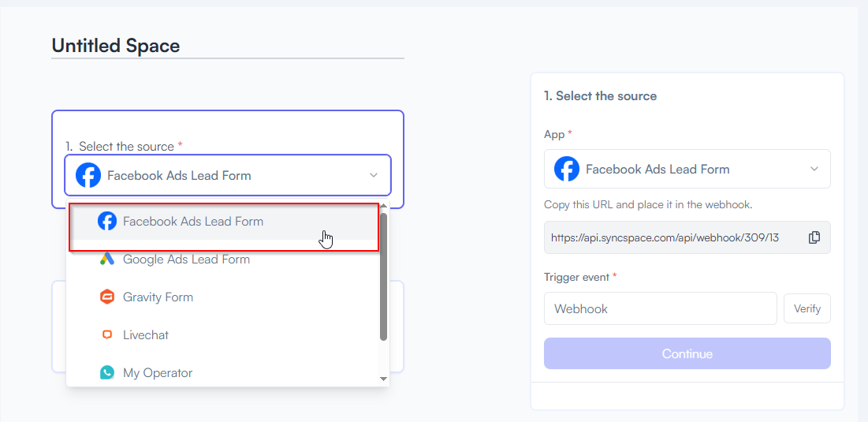Click the dropdown list scrollbar thumb
868x422 pixels.
384,277
